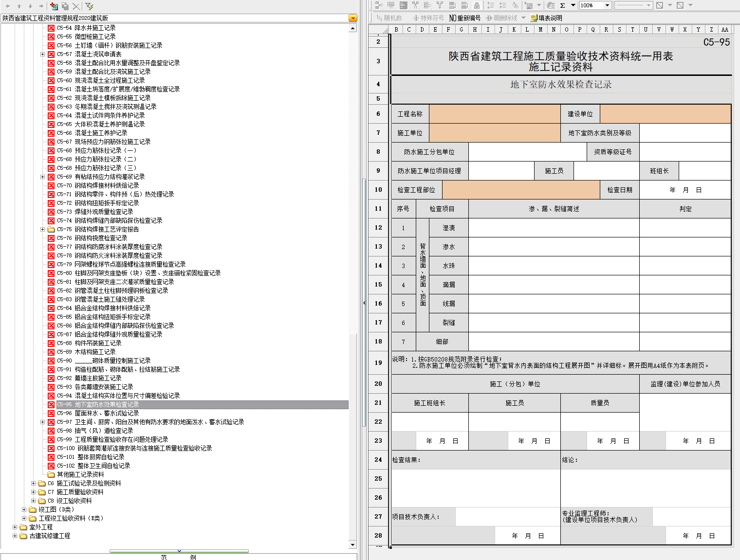
Task: Click the orange field next to 检查工程部位
Action: (521, 190)
